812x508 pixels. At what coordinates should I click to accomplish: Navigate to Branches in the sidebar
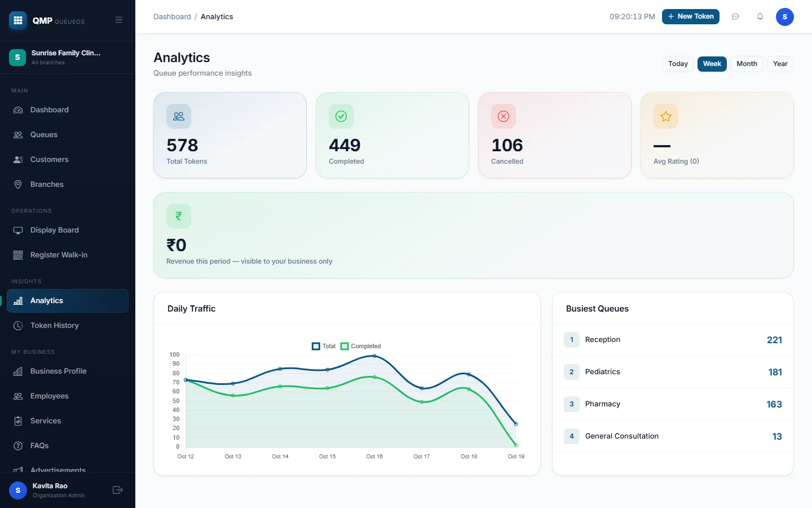(68, 185)
